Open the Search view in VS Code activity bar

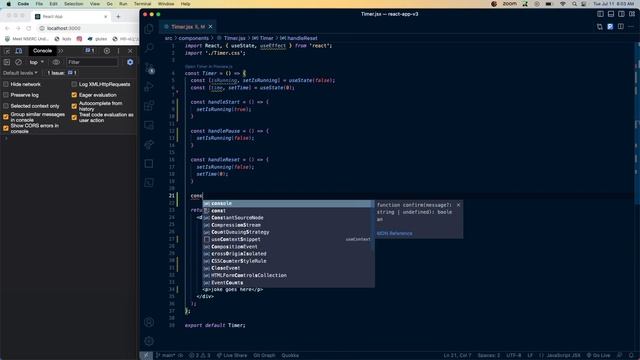click(x=149, y=48)
